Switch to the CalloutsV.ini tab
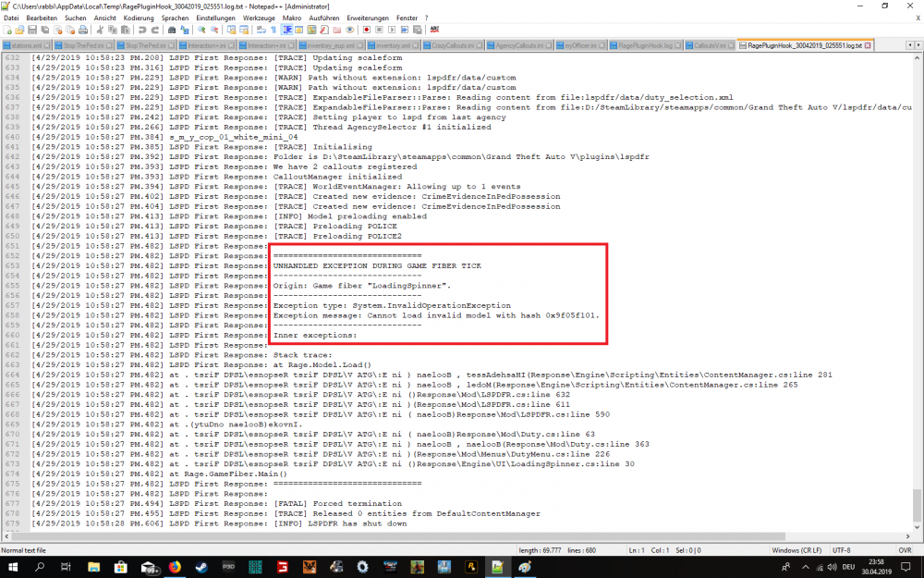The height and width of the screenshot is (578, 924). coord(709,45)
